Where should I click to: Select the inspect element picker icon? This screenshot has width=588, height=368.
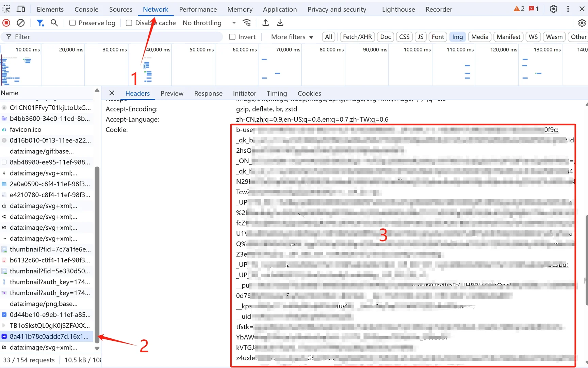point(6,9)
